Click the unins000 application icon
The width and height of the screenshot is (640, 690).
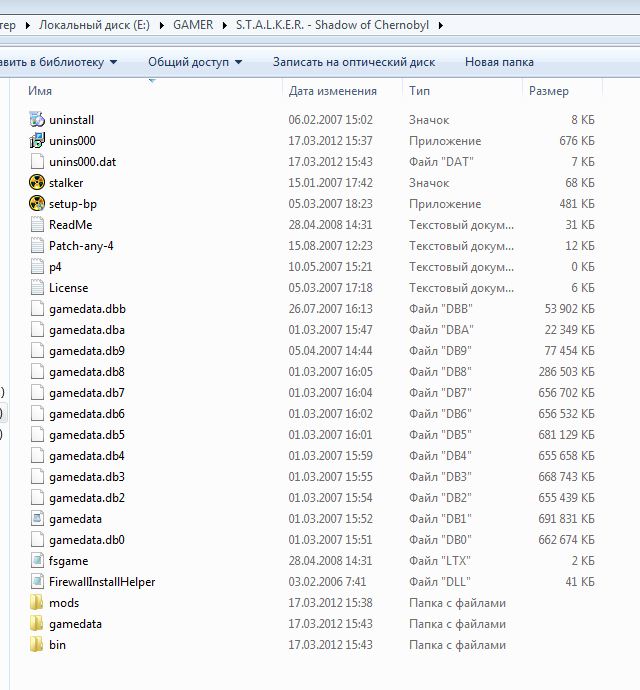point(37,140)
